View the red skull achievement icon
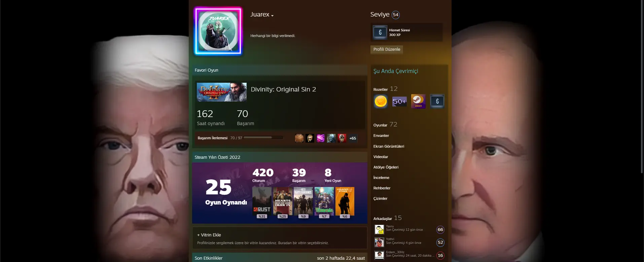The width and height of the screenshot is (644, 262). coord(342,138)
